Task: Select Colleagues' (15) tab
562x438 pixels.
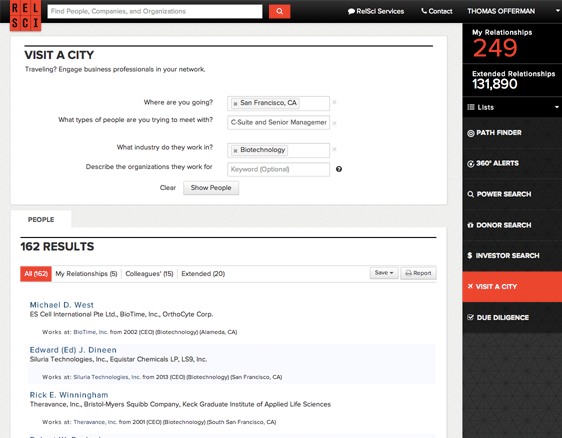Action: pyautogui.click(x=149, y=274)
